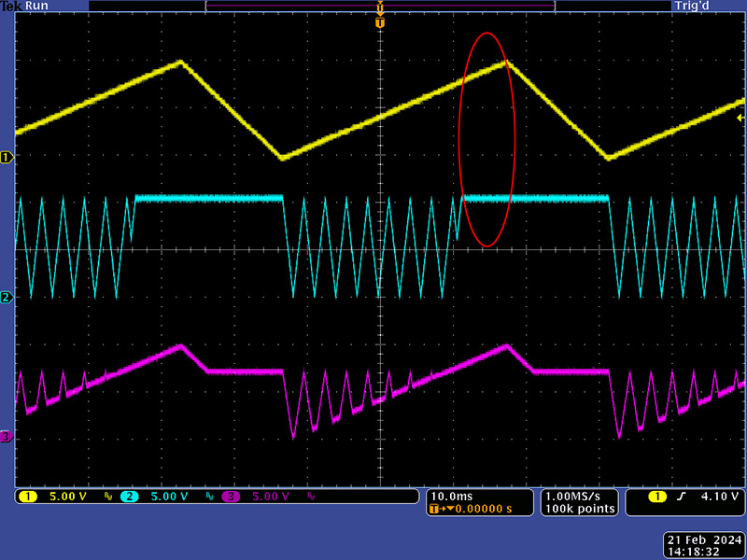Select magenta channel 3 badge in readout

point(229,497)
